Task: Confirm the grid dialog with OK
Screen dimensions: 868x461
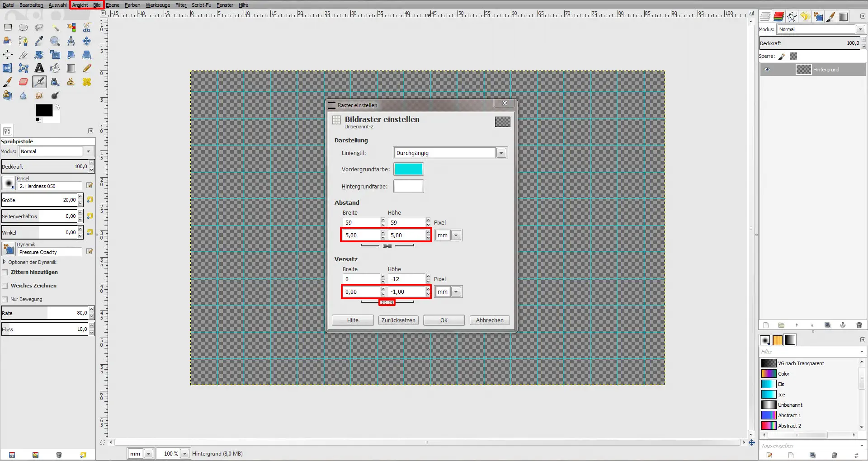Action: tap(443, 320)
